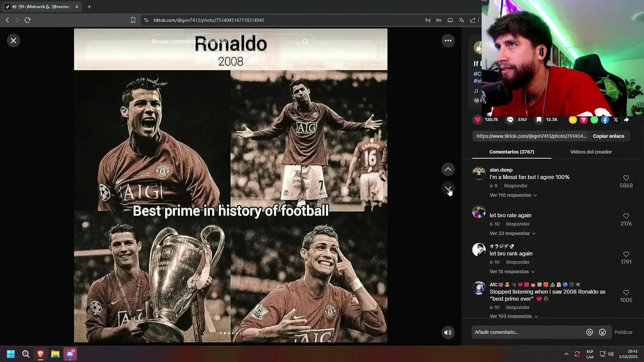Show the next slide with the right arrow
Screen dimensions: 644x362
coord(257,333)
